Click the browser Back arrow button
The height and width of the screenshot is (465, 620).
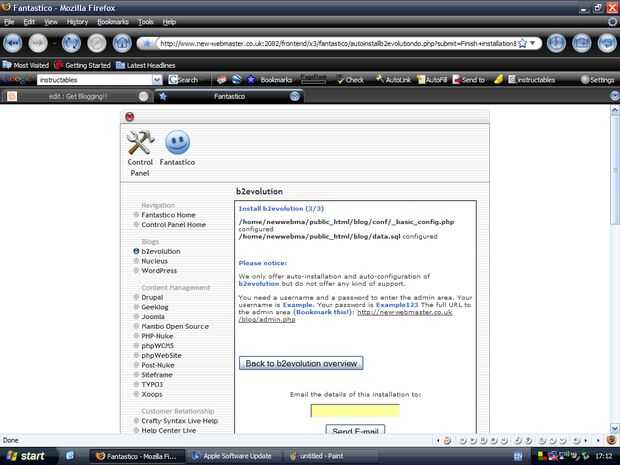click(x=13, y=43)
